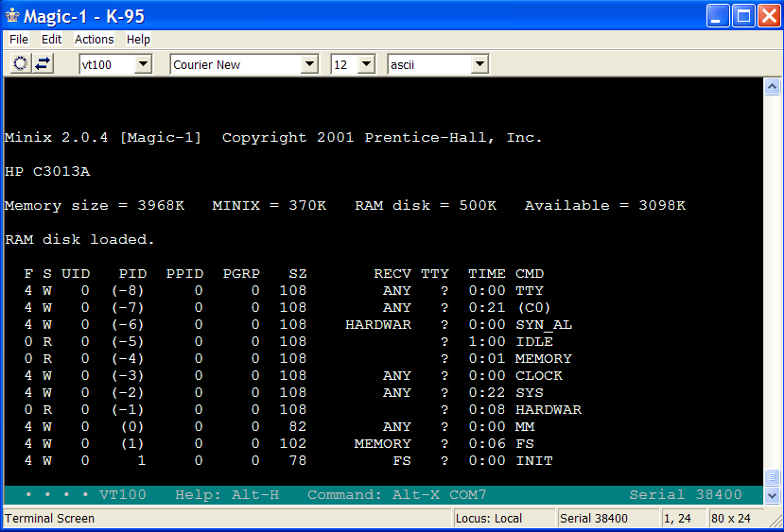Screen dimensions: 784x532
Task: Click the two-arrows transfer toolbar icon
Action: pos(44,64)
